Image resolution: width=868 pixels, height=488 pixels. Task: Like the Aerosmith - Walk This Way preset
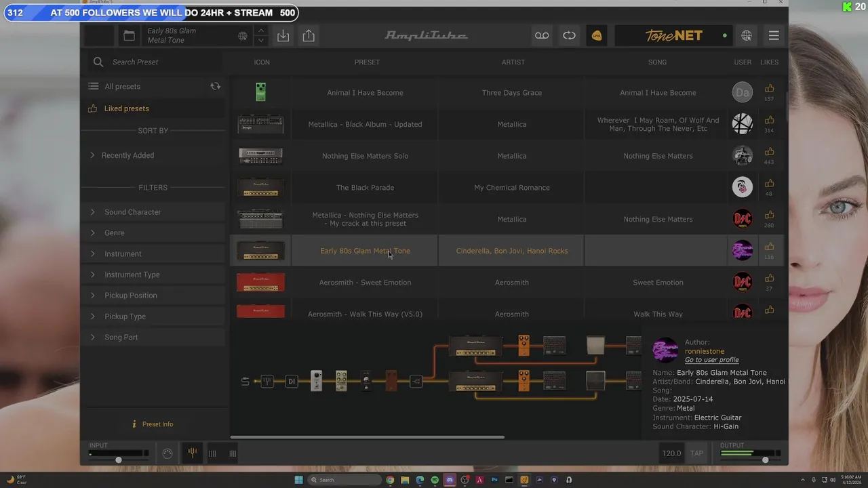[769, 310]
